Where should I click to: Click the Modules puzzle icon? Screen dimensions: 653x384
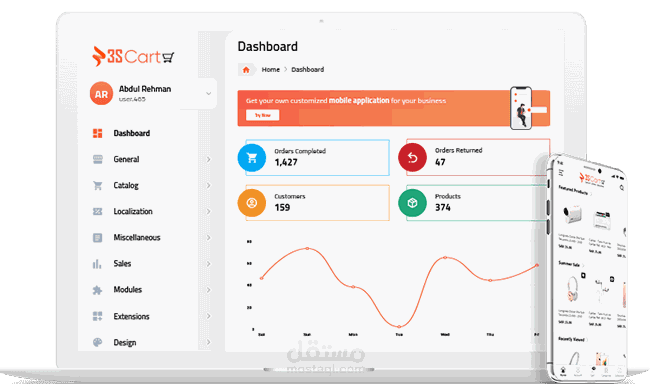tap(97, 290)
